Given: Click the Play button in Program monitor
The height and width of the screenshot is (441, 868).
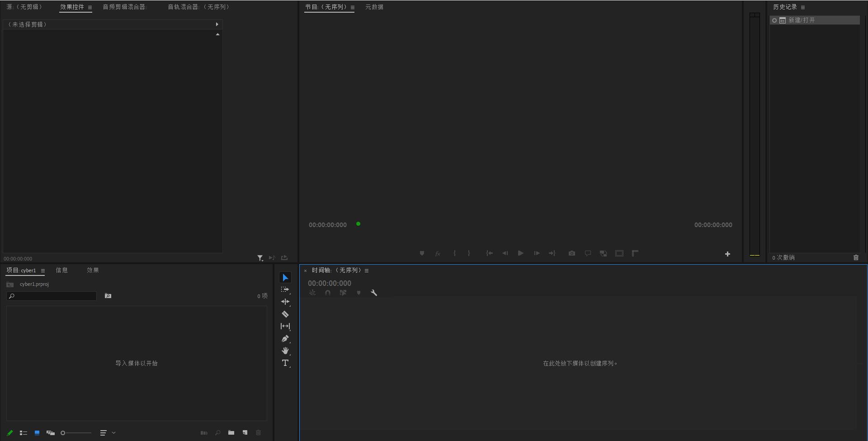Looking at the screenshot, I should tap(521, 253).
